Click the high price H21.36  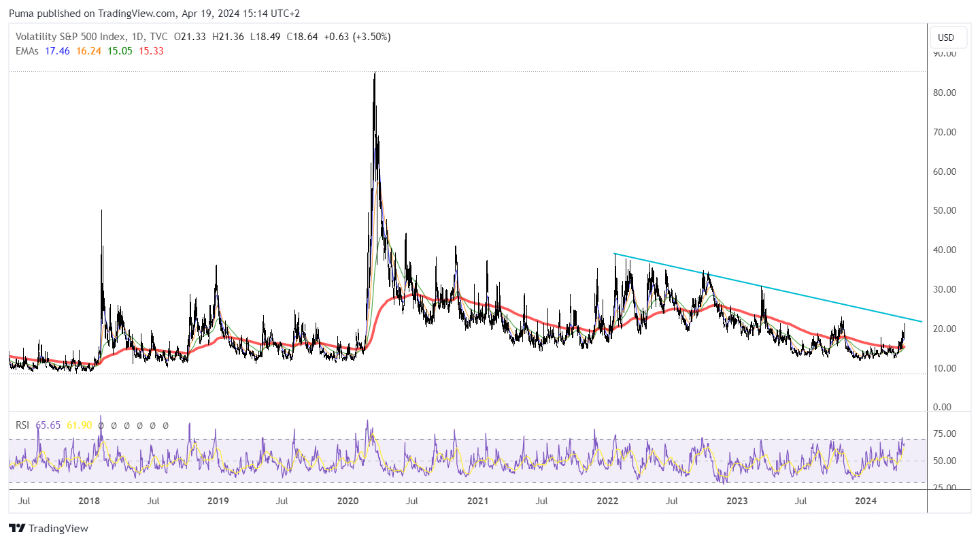[x=229, y=37]
